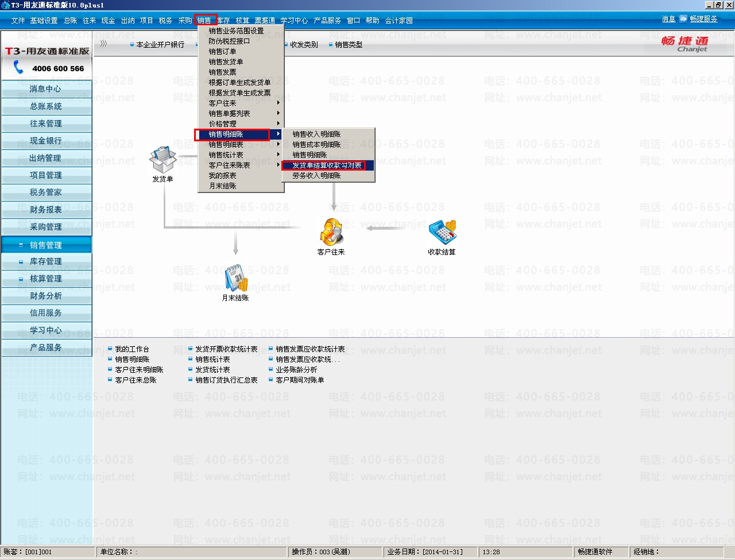The width and height of the screenshot is (735, 560).
Task: Open the 现金银行 sidebar module
Action: tap(46, 141)
